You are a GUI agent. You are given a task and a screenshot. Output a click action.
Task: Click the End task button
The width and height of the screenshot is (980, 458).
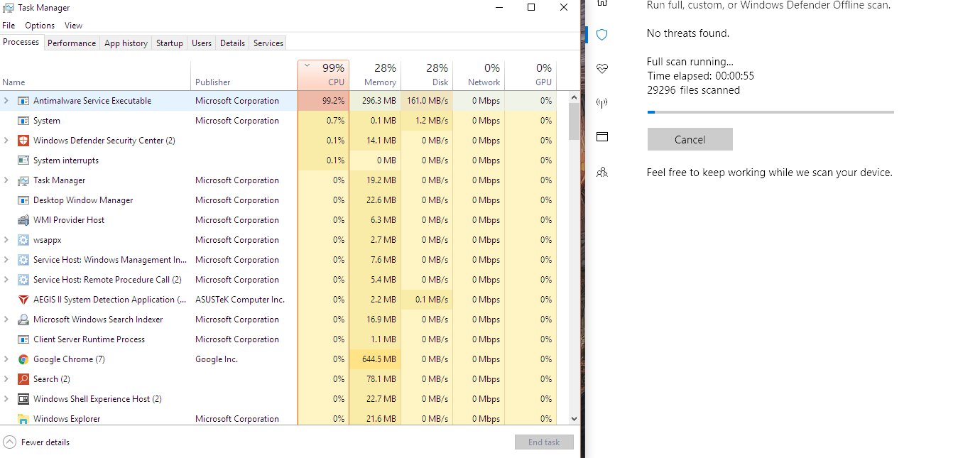coord(544,442)
